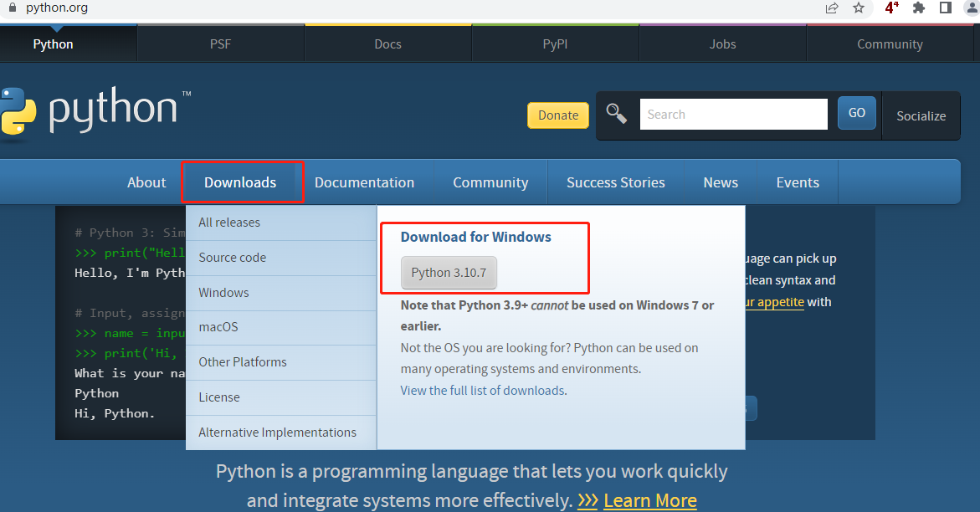Click the search magnifier icon
Screen dimensions: 980x512
pos(616,114)
